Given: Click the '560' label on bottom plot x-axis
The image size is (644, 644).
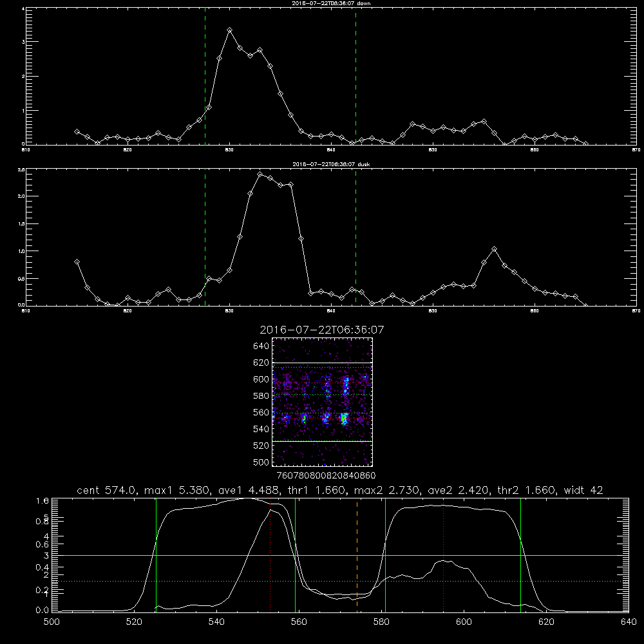Looking at the screenshot, I should 299,622.
